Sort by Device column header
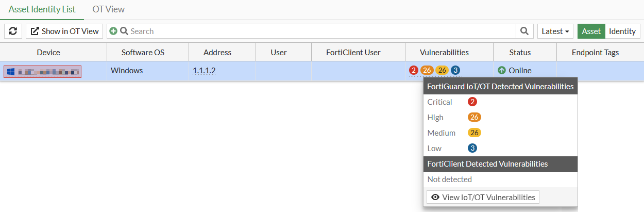 48,52
